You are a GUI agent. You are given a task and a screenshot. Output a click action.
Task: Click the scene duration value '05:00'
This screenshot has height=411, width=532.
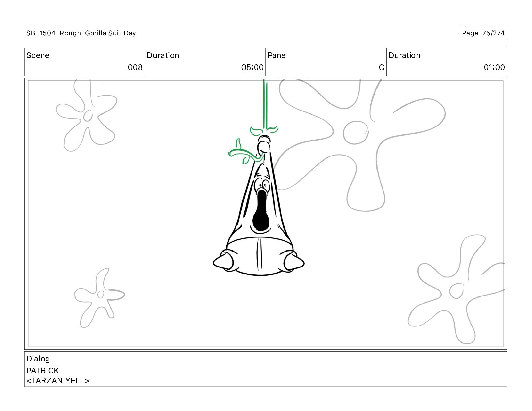tap(252, 67)
